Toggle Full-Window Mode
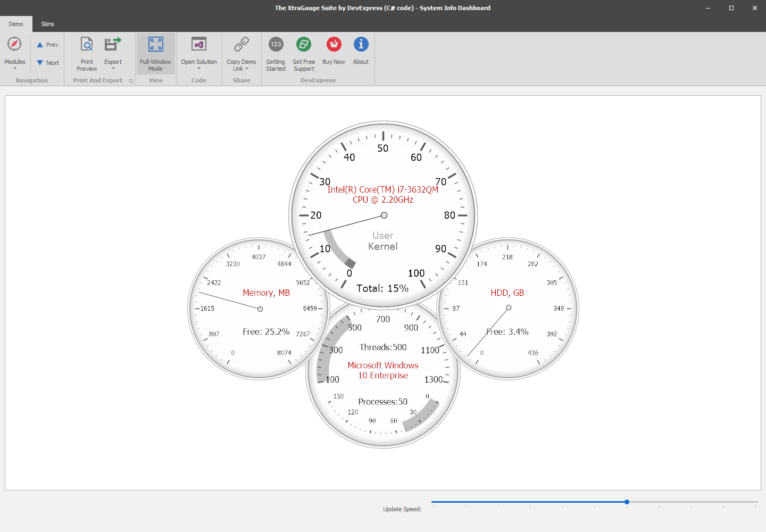The width and height of the screenshot is (766, 532). (155, 53)
